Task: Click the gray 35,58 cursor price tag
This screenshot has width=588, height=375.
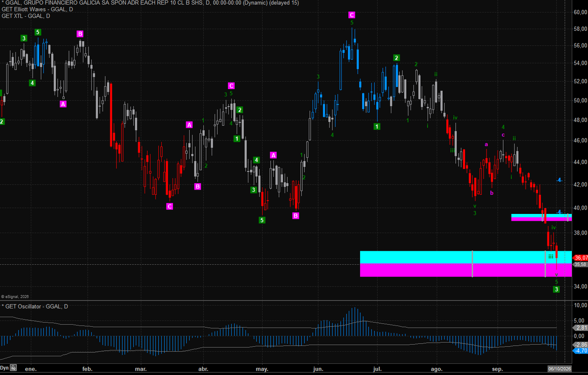Action: [x=580, y=264]
